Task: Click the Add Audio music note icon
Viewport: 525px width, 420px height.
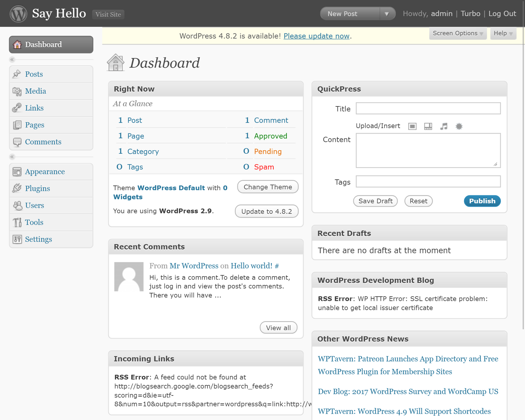Action: (444, 126)
